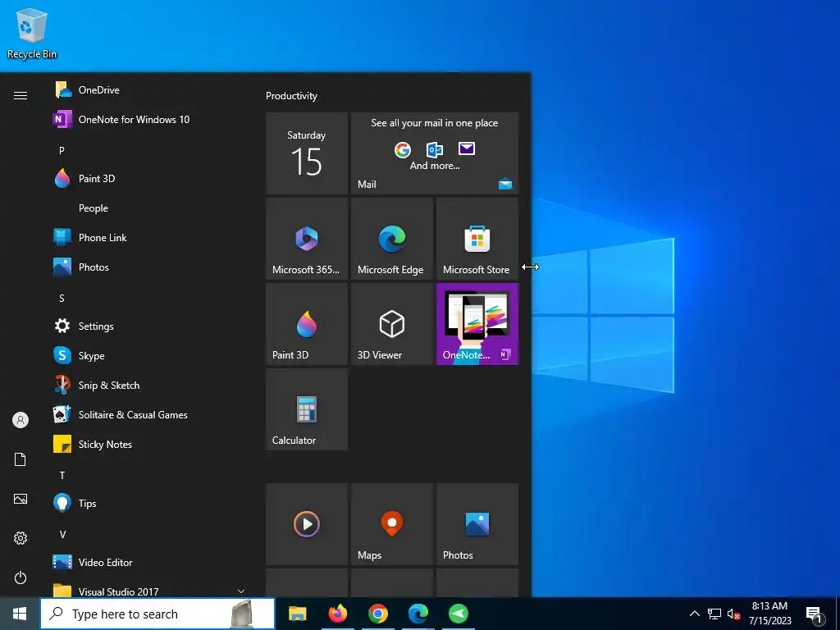Open the Saturday 15 calendar tile
The width and height of the screenshot is (840, 630).
[307, 153]
